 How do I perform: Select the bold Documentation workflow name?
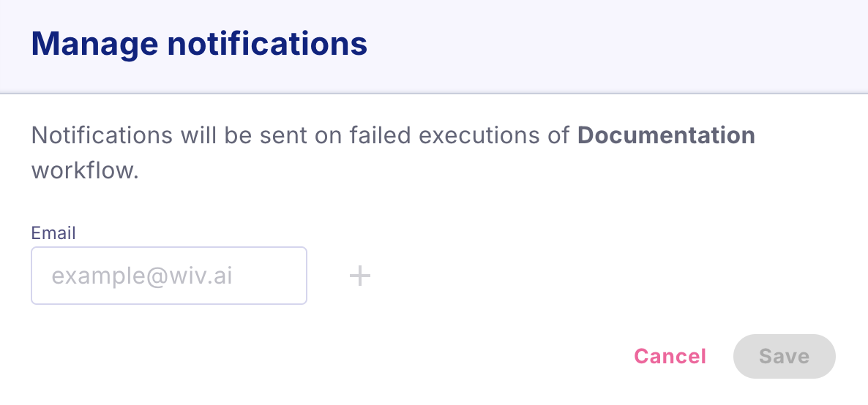666,135
